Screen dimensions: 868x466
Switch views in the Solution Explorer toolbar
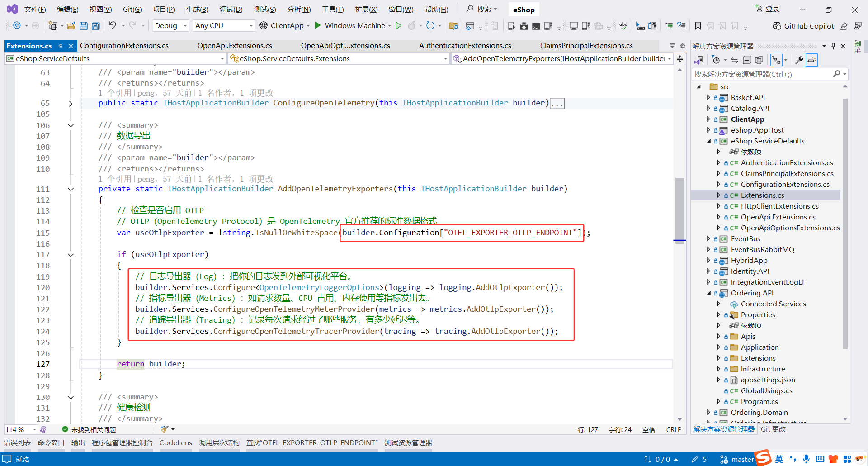pyautogui.click(x=699, y=60)
